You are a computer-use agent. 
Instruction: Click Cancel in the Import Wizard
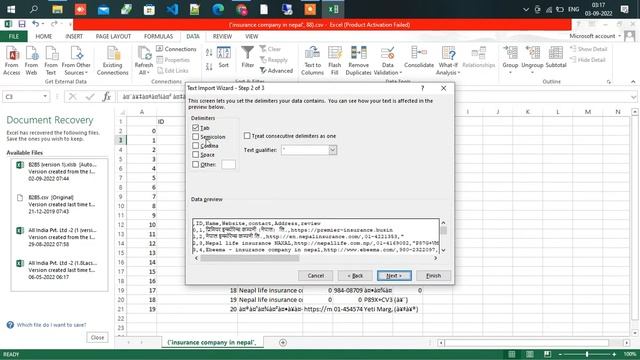(316, 276)
